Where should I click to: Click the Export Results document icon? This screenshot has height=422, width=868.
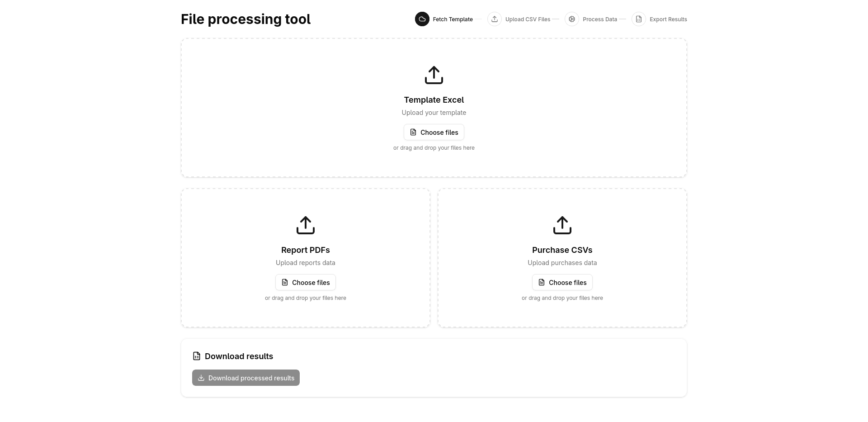click(x=639, y=19)
